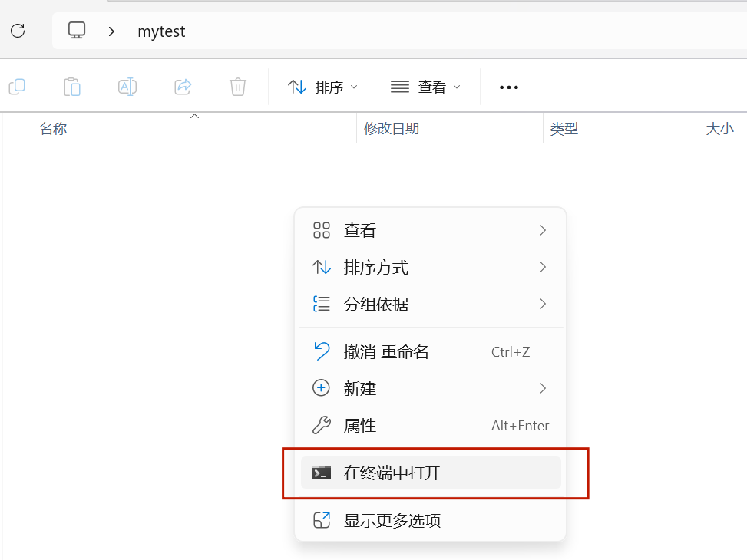
Task: Click the mytest breadcrumb in address bar
Action: [161, 31]
